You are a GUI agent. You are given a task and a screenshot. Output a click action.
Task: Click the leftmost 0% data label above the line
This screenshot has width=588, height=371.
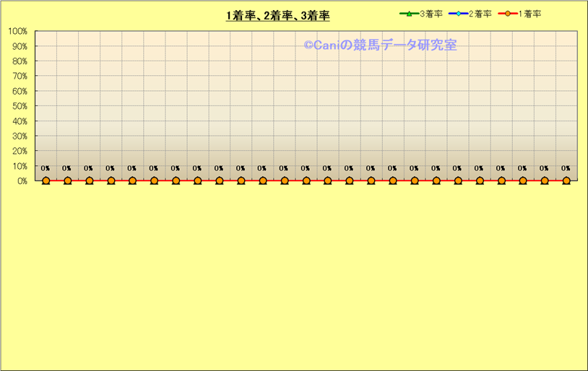46,169
